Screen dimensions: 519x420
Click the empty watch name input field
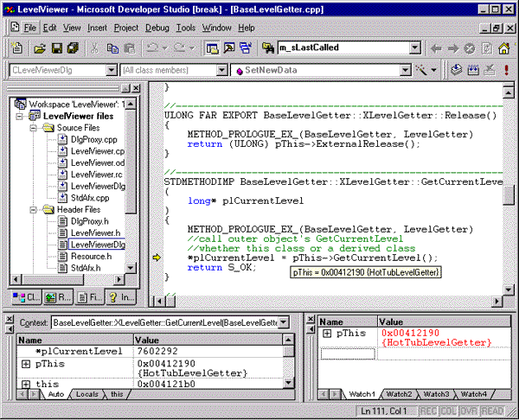pos(348,353)
